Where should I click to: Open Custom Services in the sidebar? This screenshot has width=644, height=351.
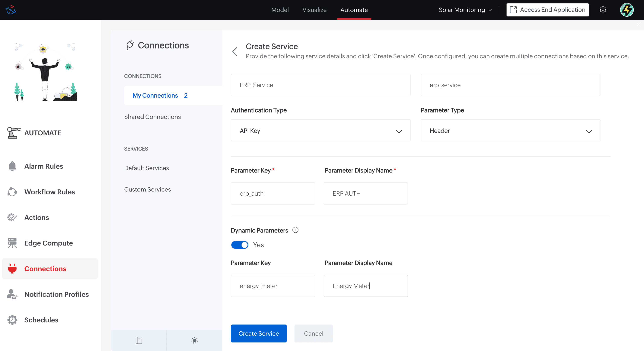[147, 189]
